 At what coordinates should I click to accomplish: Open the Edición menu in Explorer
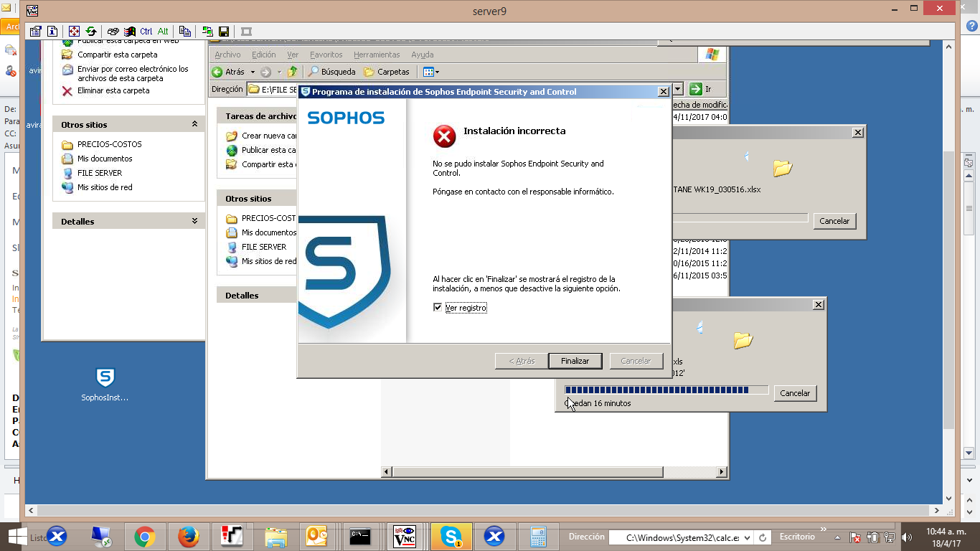[263, 55]
